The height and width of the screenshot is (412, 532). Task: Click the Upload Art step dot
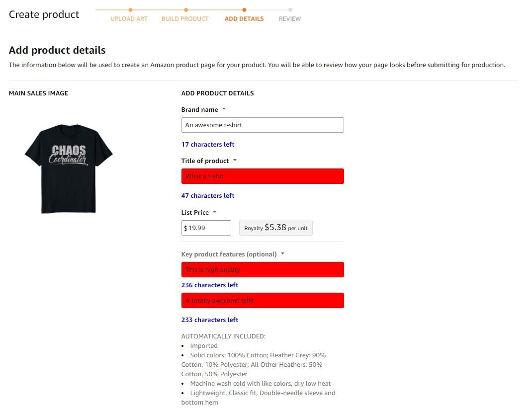coord(130,10)
